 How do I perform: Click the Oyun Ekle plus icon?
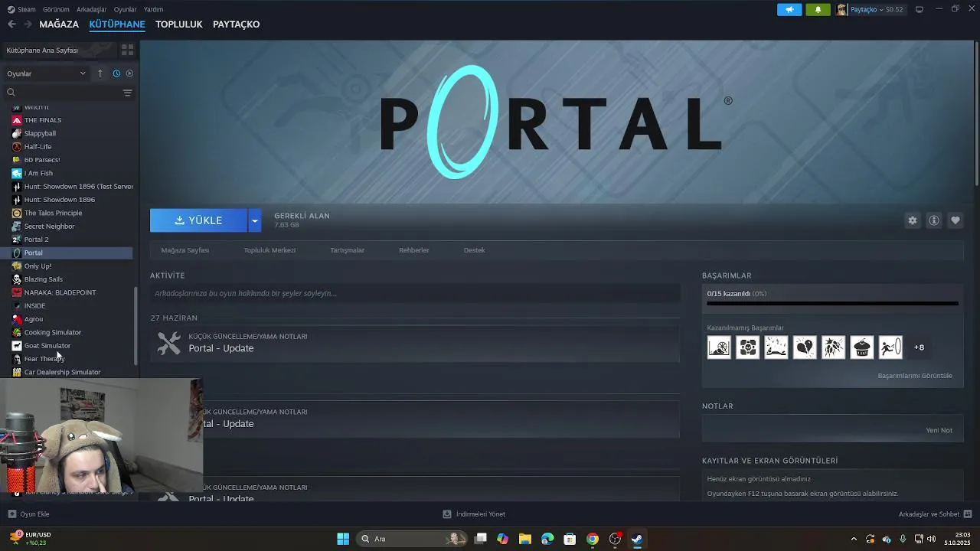(11, 514)
